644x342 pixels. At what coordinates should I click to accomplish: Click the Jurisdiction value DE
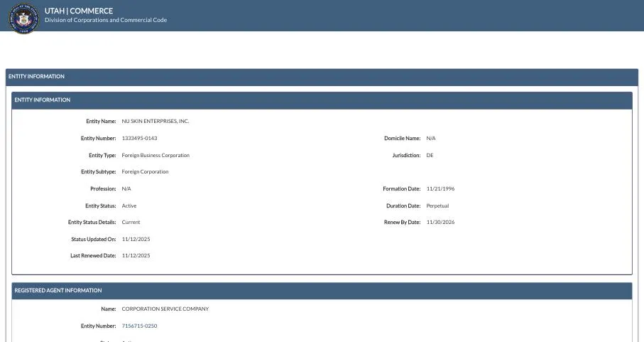pos(430,156)
